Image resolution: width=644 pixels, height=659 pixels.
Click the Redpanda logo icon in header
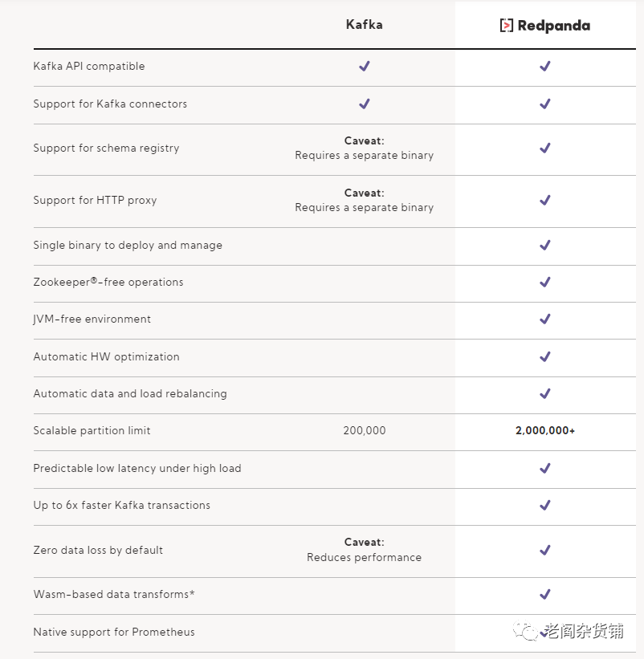tap(506, 26)
